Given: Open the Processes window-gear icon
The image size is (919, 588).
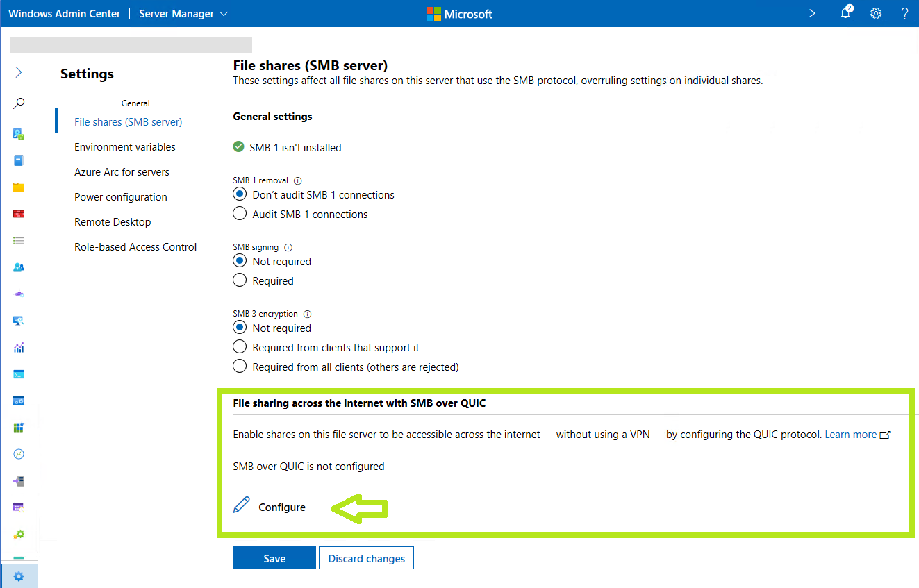Looking at the screenshot, I should [19, 401].
